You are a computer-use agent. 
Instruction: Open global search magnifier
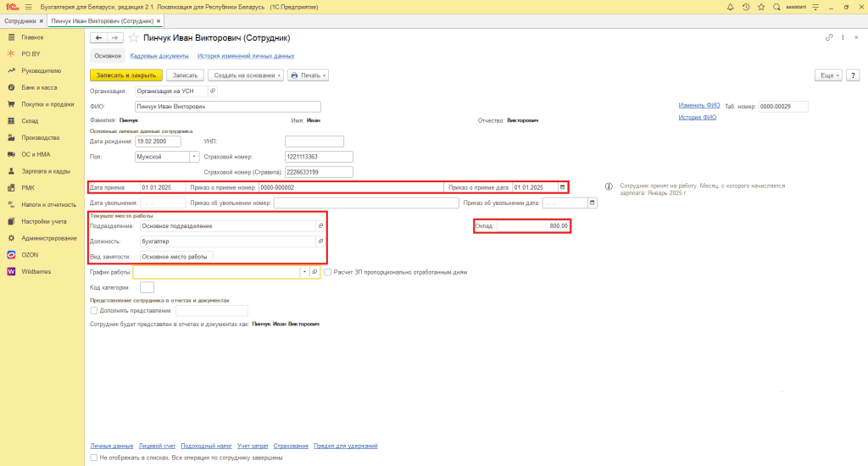[776, 7]
